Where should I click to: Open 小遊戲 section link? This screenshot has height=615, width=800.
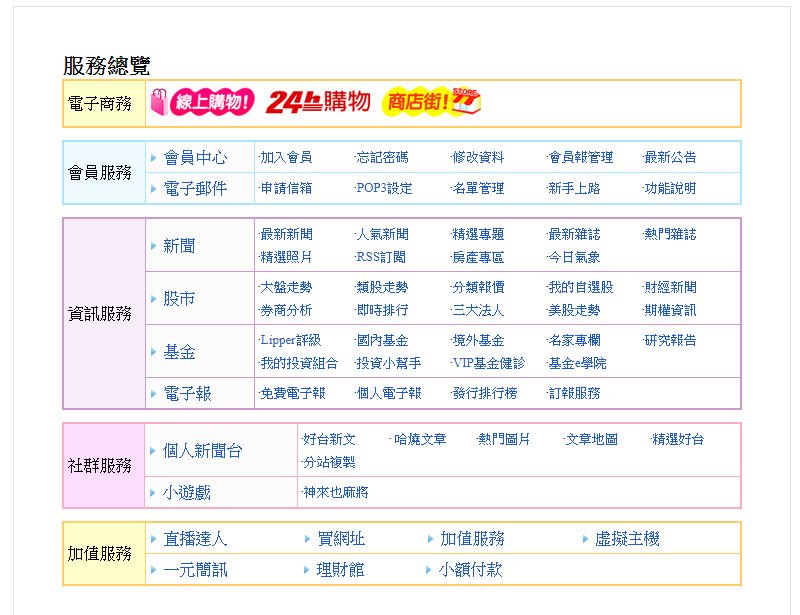click(x=187, y=493)
